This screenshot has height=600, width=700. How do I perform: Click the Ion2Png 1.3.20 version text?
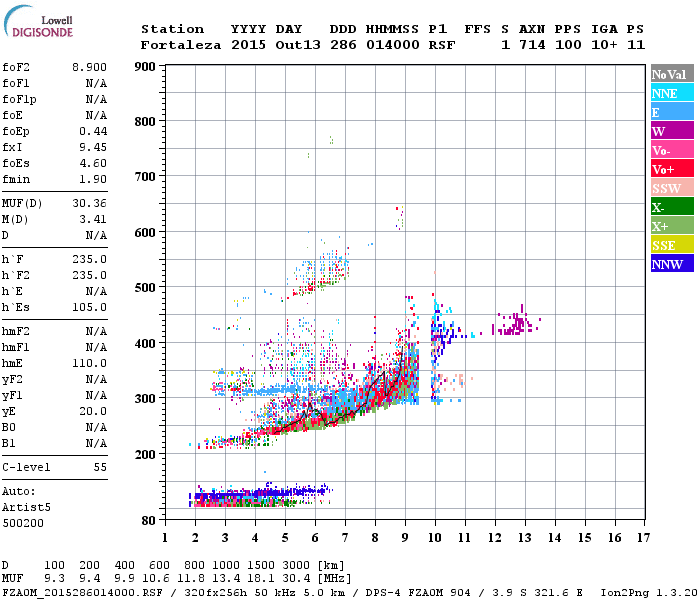(649, 593)
